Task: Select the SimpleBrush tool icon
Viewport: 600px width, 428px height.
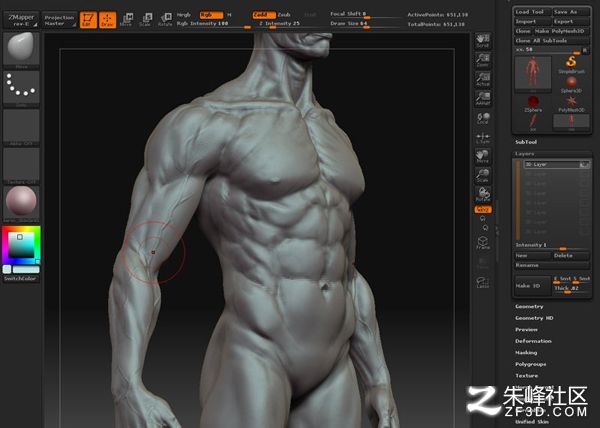Action: (571, 65)
